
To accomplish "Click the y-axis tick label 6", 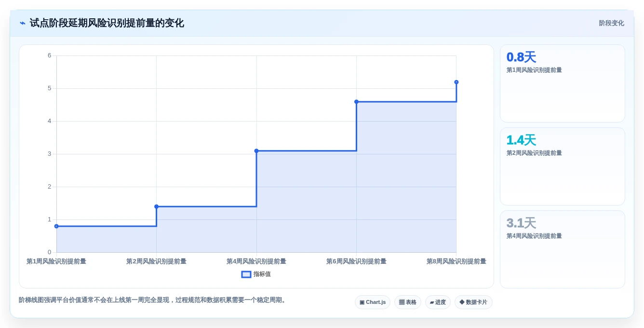I will [x=49, y=55].
